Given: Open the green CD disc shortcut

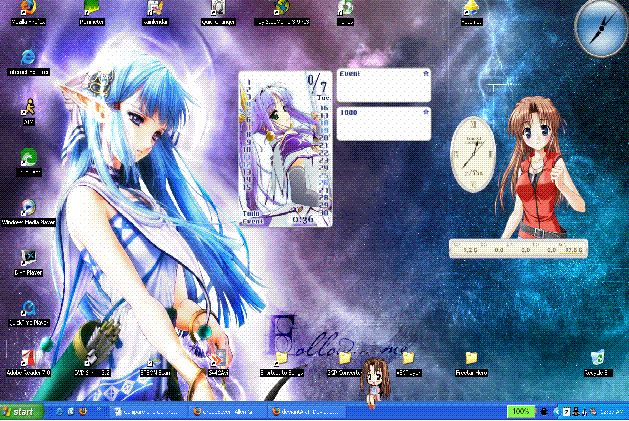Looking at the screenshot, I should pos(345,12).
